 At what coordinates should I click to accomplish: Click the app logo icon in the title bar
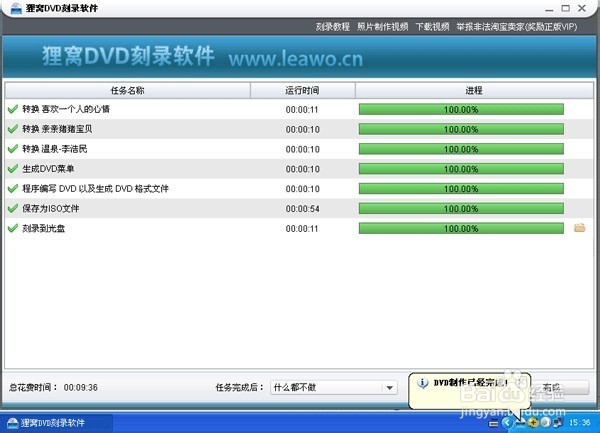tap(16, 8)
